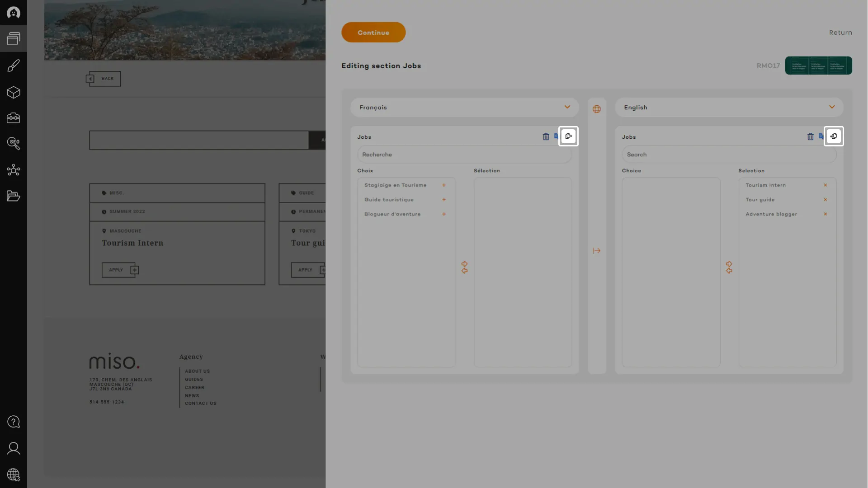Click the Return link
Screen dimensions: 868x488
840,33
